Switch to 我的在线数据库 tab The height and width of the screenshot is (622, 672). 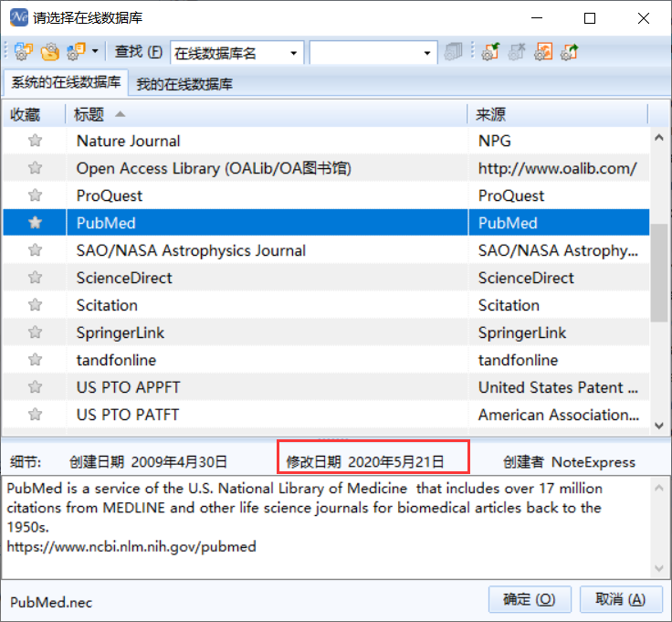point(184,84)
